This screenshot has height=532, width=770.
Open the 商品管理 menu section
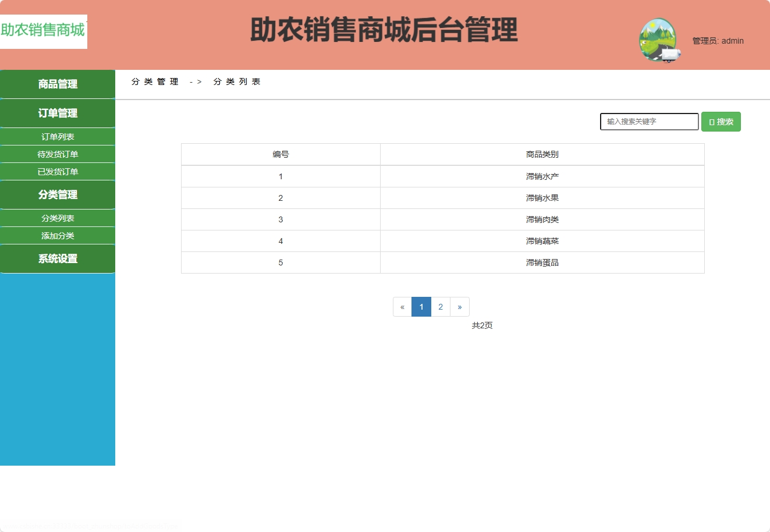coord(57,84)
